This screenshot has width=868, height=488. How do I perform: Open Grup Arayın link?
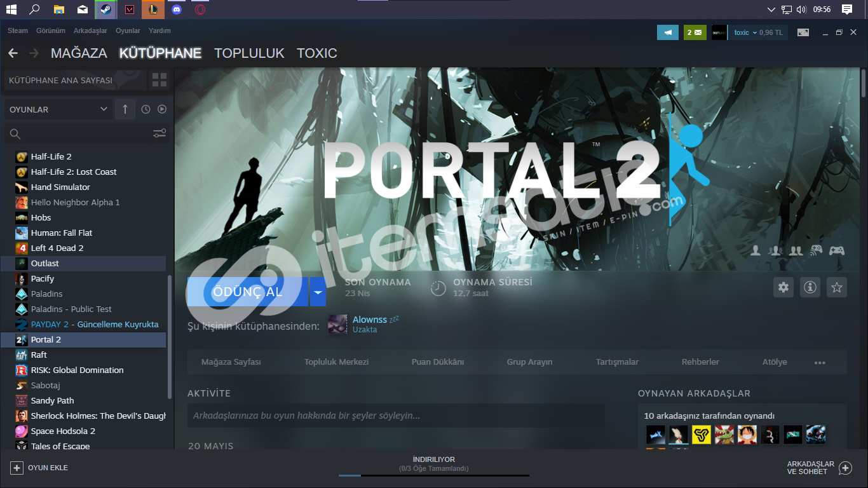coord(530,362)
